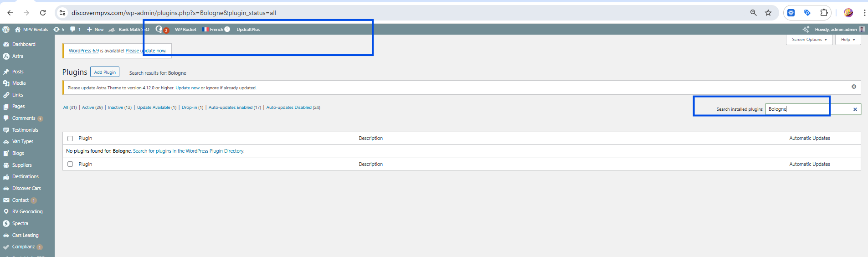The height and width of the screenshot is (257, 868).
Task: Click the plus New item in the admin bar
Action: pos(95,29)
